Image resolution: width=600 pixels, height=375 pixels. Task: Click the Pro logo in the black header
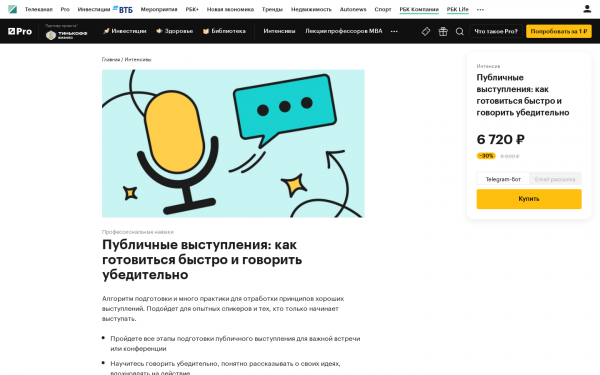(20, 31)
